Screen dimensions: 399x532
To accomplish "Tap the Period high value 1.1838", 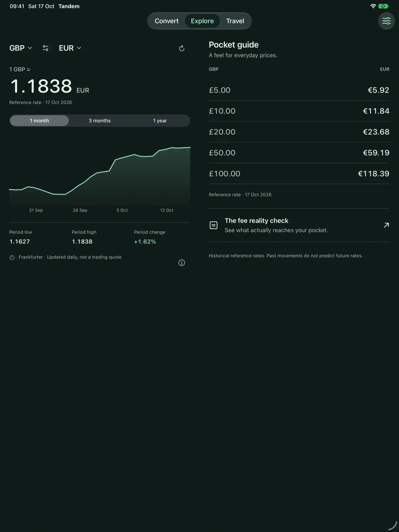I will (82, 242).
